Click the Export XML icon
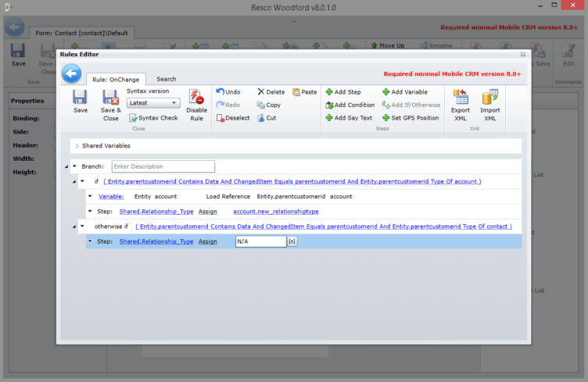This screenshot has width=588, height=382. tap(461, 98)
